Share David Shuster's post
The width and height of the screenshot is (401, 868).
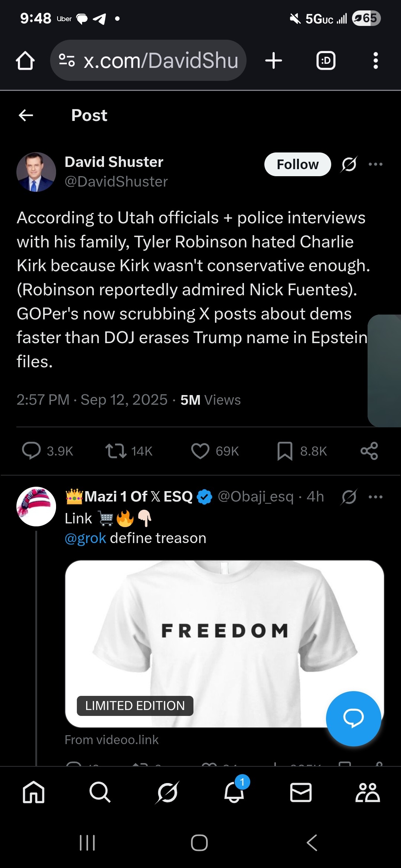(369, 451)
